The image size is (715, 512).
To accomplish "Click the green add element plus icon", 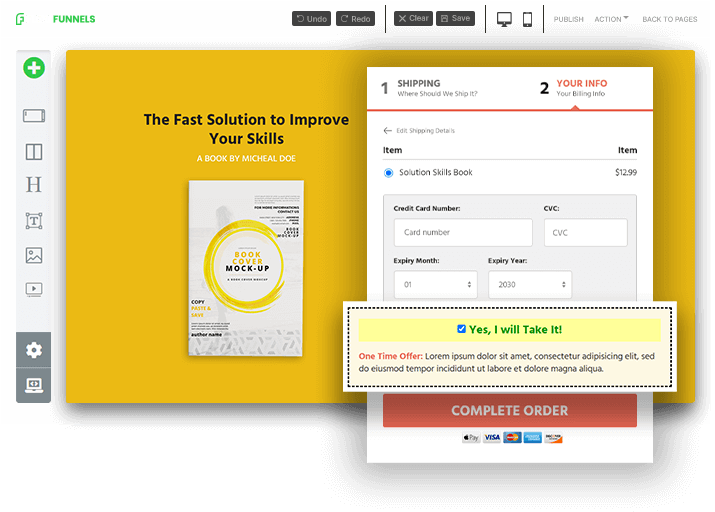I will tap(34, 68).
